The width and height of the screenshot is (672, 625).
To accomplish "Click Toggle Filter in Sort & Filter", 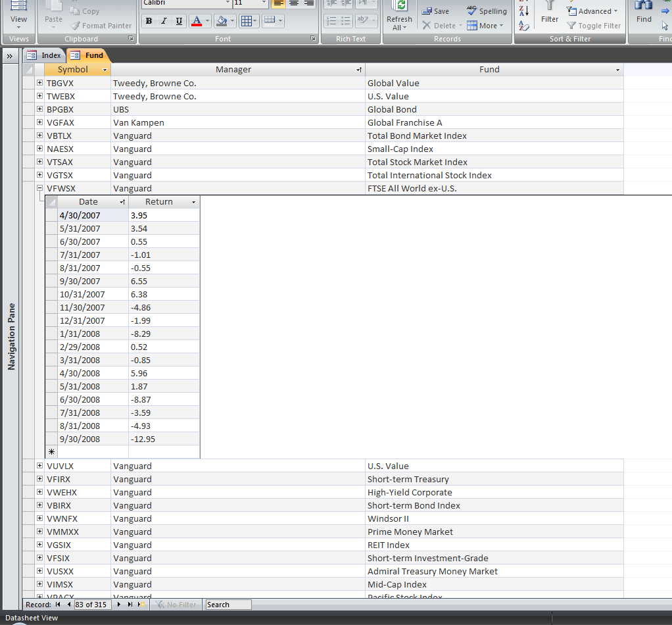I will [x=594, y=26].
